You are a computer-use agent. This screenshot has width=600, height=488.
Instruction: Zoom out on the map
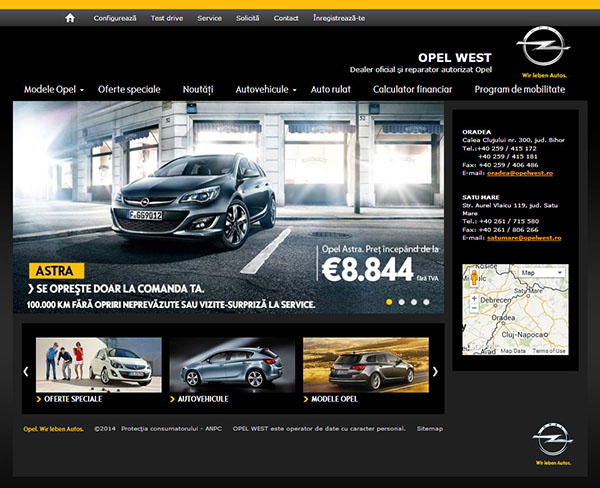tap(474, 308)
